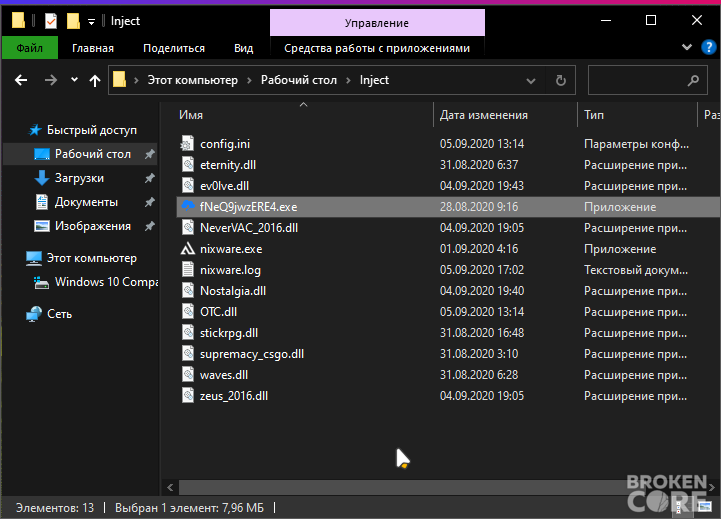Click the supremacy_csgo.dll file icon
Image resolution: width=721 pixels, height=519 pixels.
(188, 354)
